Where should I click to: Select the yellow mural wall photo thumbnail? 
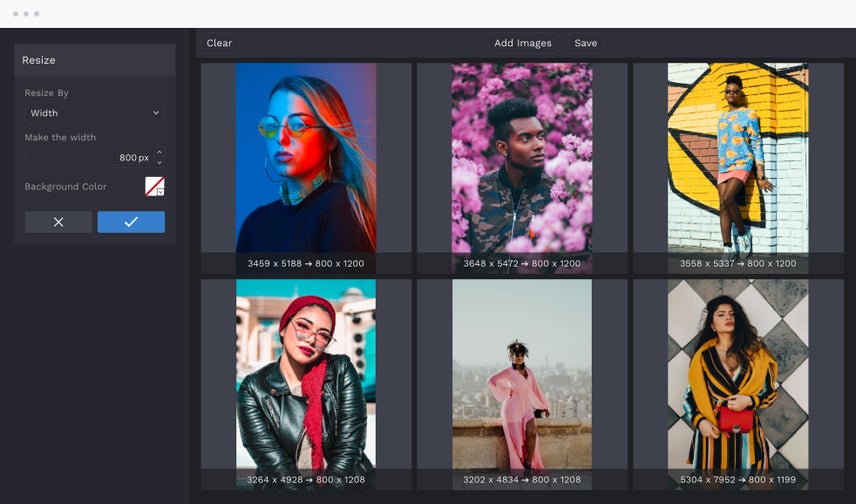tap(737, 157)
